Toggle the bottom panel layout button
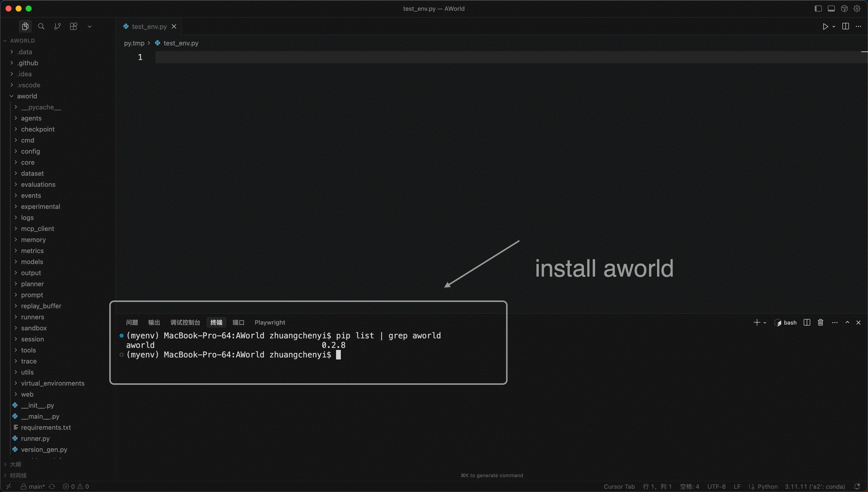868x492 pixels. click(831, 9)
